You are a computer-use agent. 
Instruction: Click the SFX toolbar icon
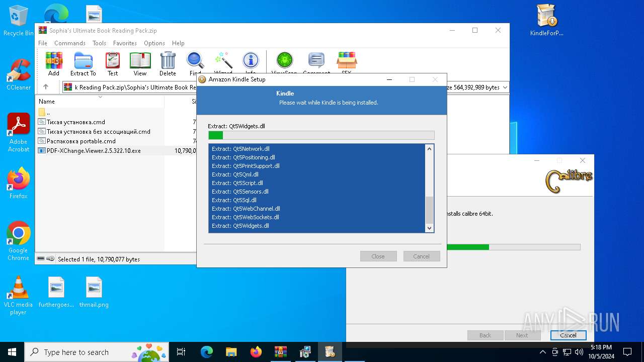click(x=347, y=63)
